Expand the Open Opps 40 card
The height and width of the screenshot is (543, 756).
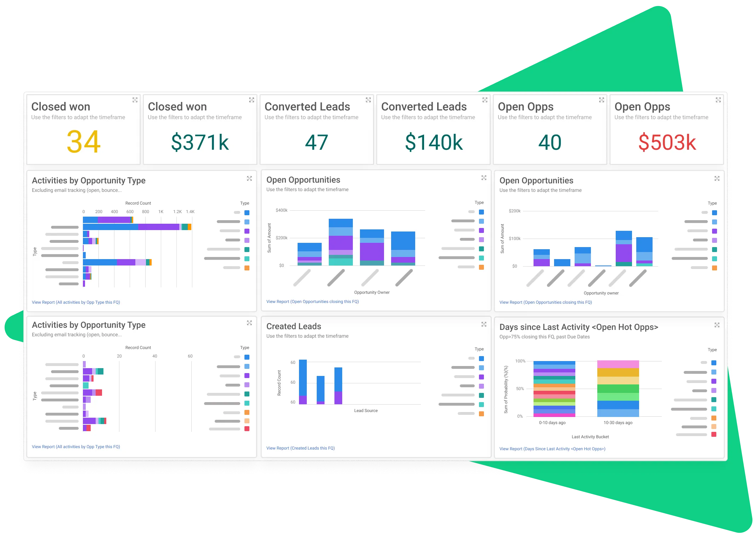tap(602, 100)
